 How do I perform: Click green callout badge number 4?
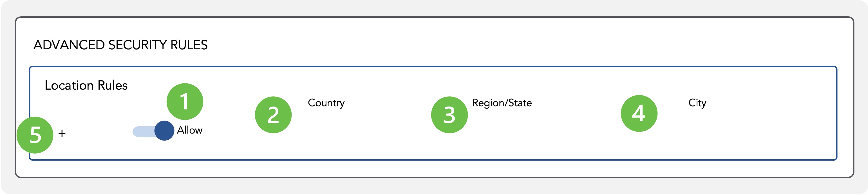point(639,113)
